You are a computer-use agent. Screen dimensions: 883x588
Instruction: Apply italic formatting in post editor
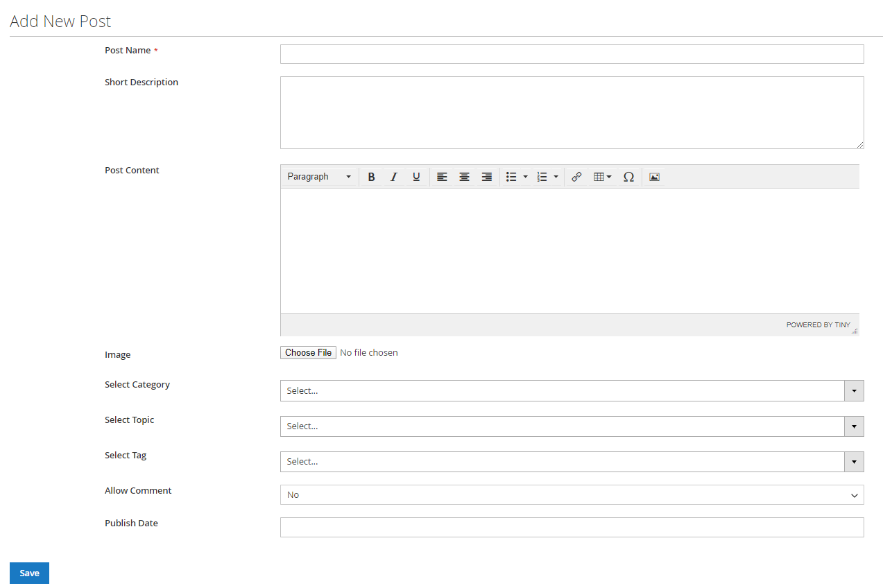394,177
